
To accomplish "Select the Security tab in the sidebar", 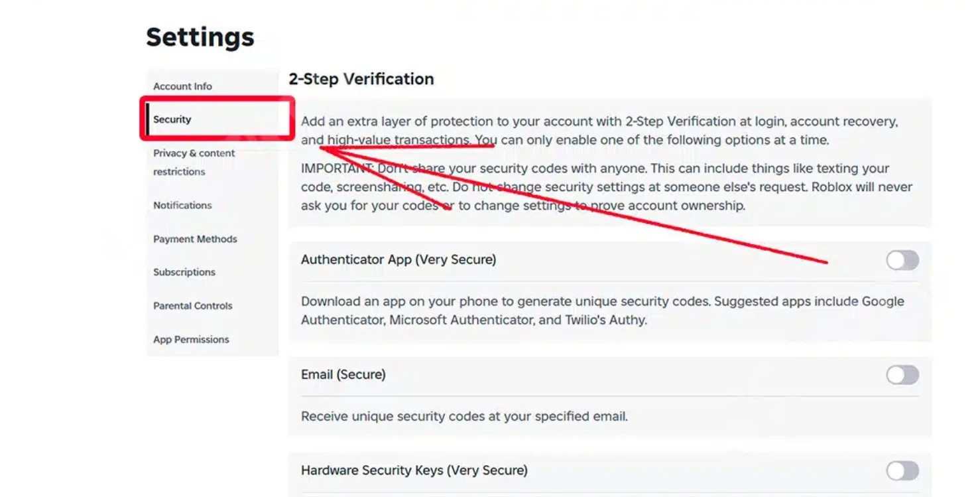I will (172, 119).
